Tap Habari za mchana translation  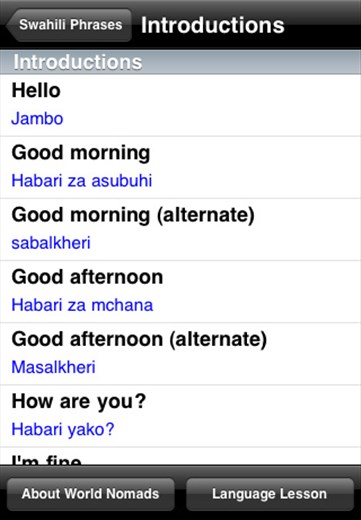click(82, 305)
